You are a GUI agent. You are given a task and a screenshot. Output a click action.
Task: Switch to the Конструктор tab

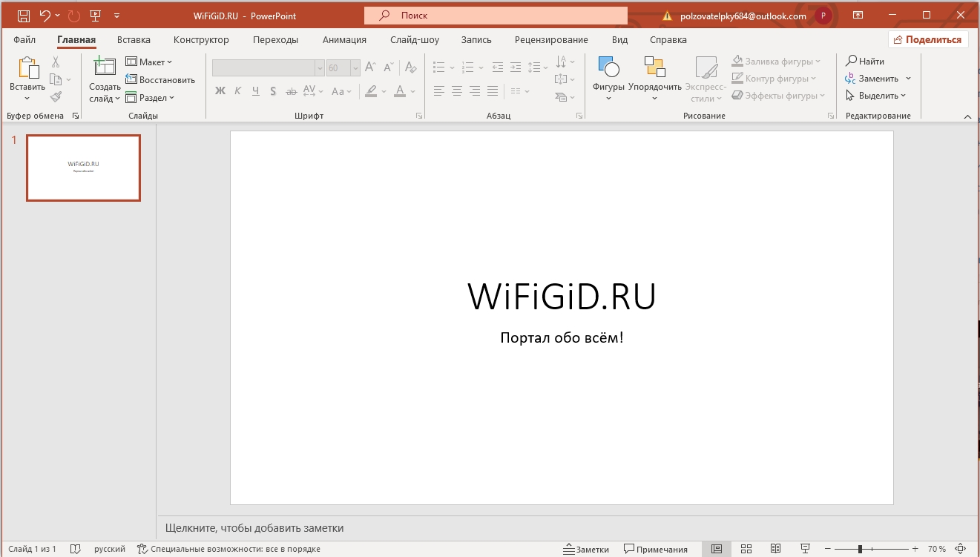point(201,40)
